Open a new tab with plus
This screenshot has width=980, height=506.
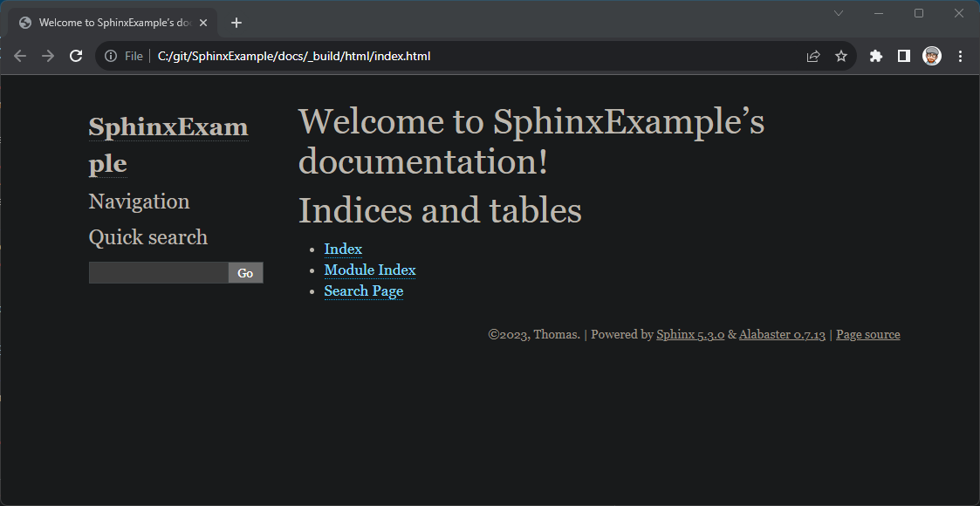(x=236, y=23)
